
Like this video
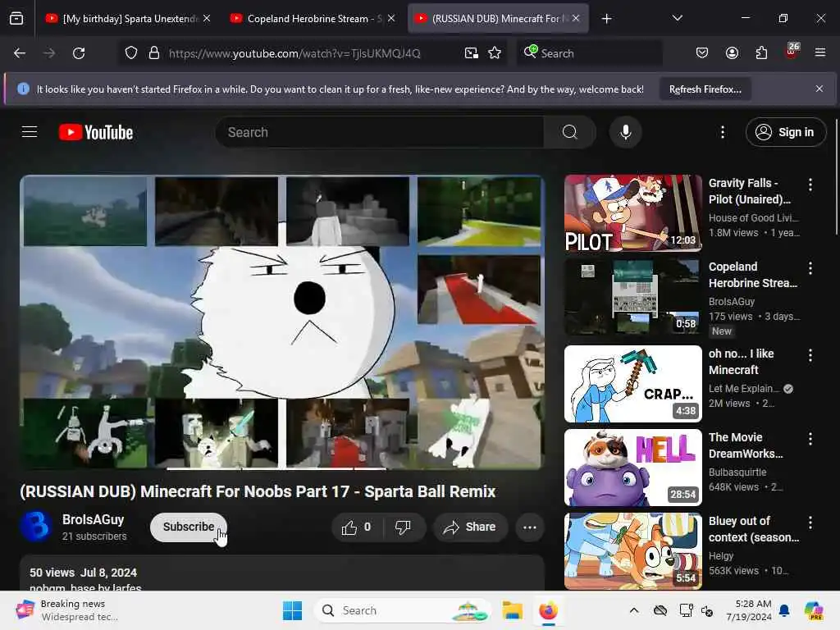(x=357, y=527)
